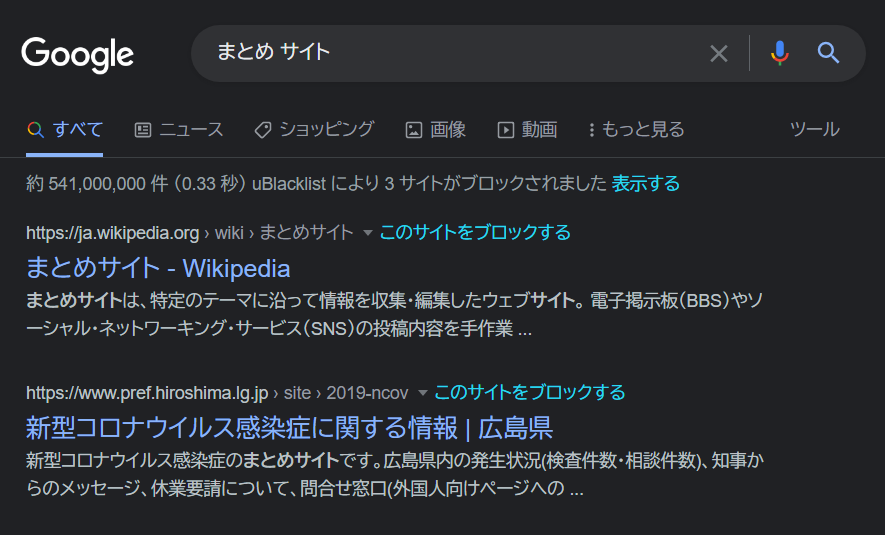
Task: Click the tag icon on the ショッピング tab
Action: [262, 130]
